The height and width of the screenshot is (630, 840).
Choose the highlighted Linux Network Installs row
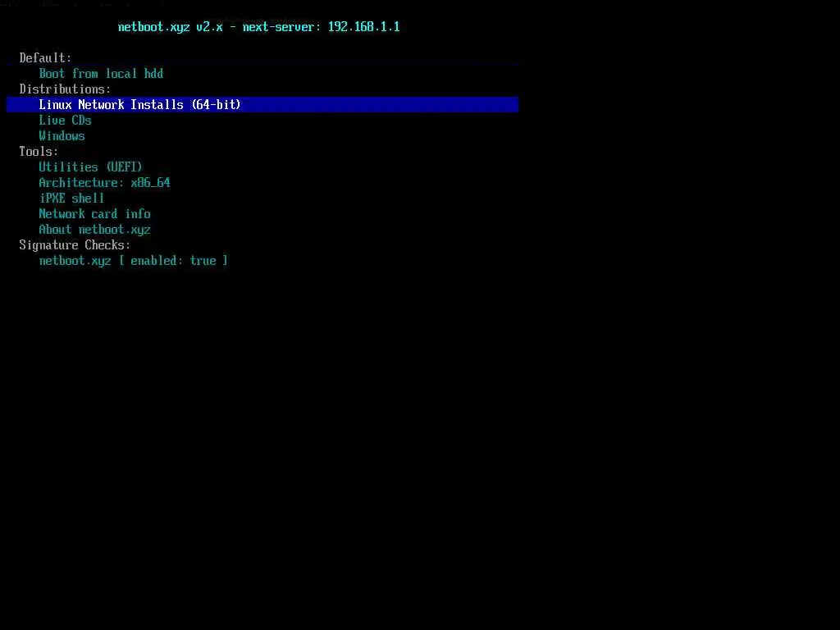(x=262, y=104)
